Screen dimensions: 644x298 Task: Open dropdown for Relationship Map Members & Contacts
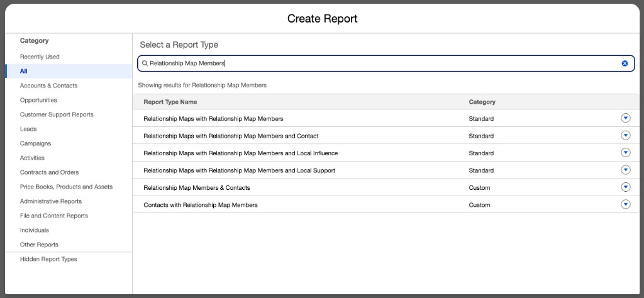[x=626, y=187]
